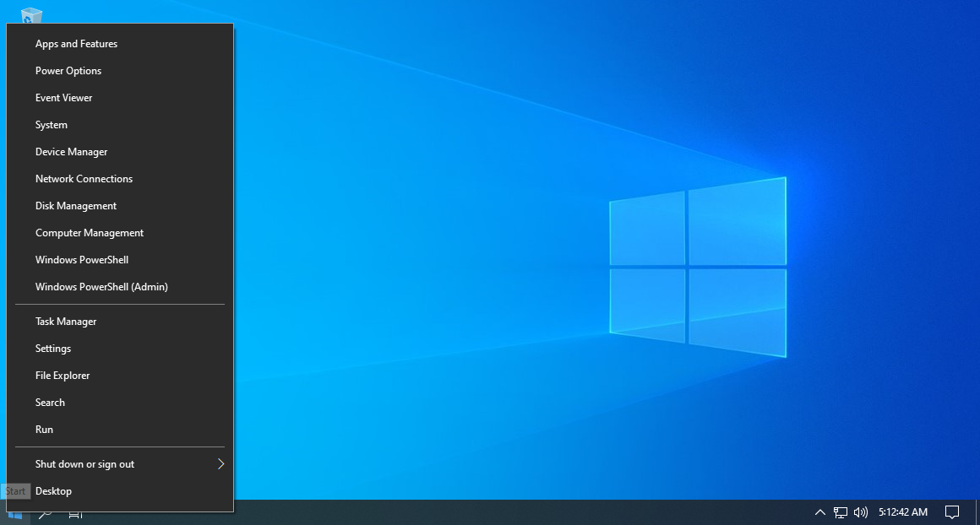Click the volume speaker tray icon
The height and width of the screenshot is (525, 980).
click(861, 512)
